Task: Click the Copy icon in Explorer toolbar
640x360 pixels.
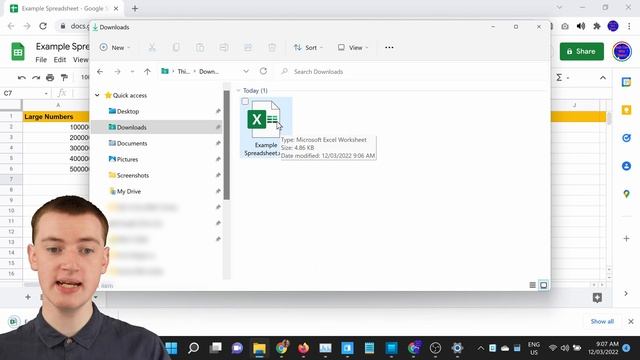Action: coord(176,47)
